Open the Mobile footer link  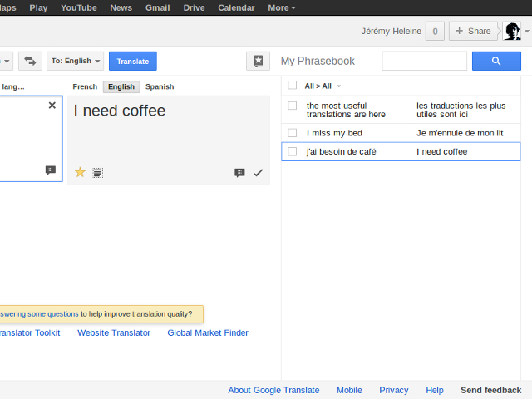click(x=349, y=390)
